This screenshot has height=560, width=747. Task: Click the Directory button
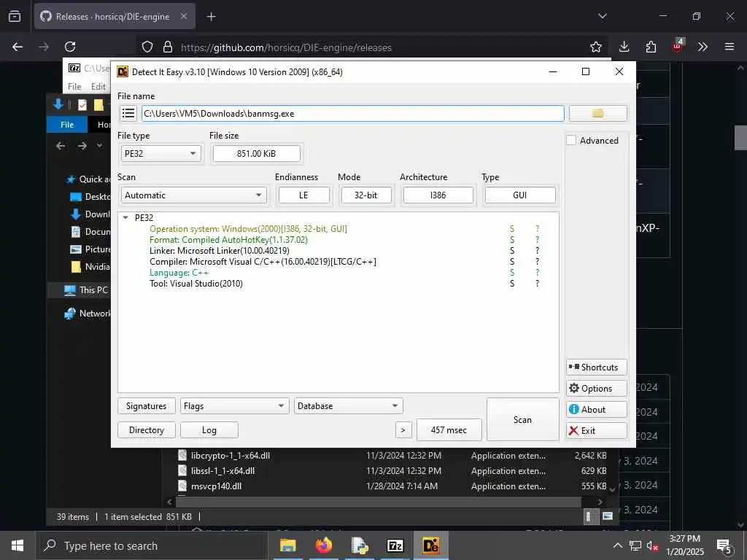coord(146,430)
